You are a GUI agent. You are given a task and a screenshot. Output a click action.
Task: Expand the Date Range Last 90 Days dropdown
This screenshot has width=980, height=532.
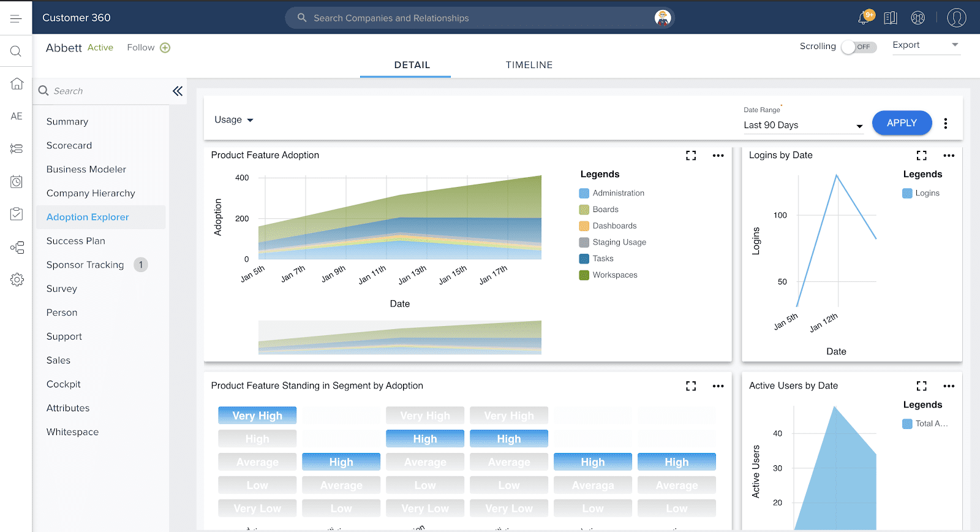[803, 125]
